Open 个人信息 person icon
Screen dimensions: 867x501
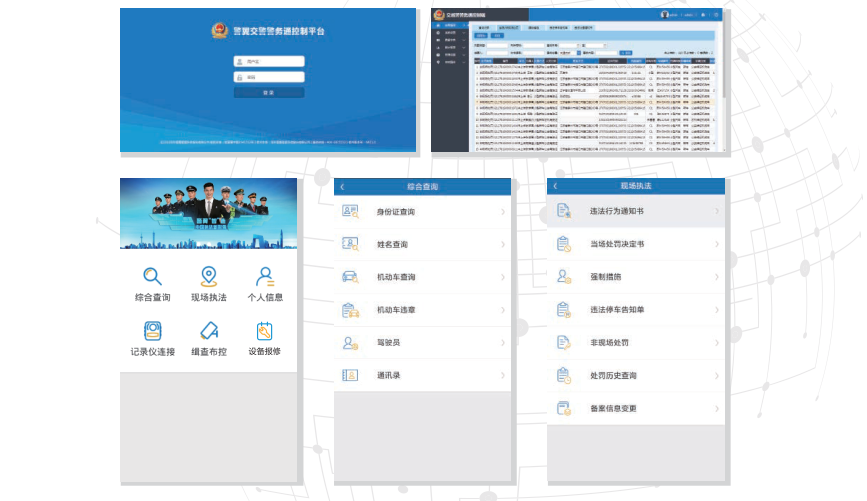(265, 276)
